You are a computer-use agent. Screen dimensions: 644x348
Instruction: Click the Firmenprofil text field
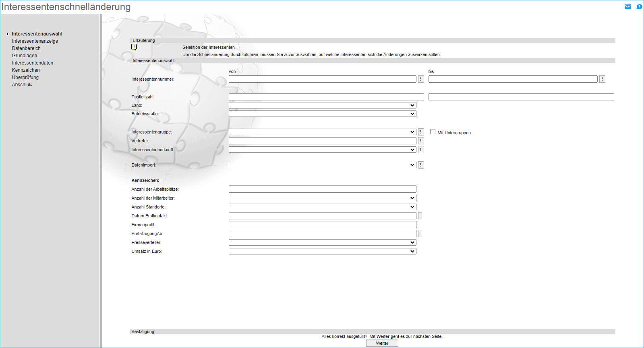[x=322, y=225]
